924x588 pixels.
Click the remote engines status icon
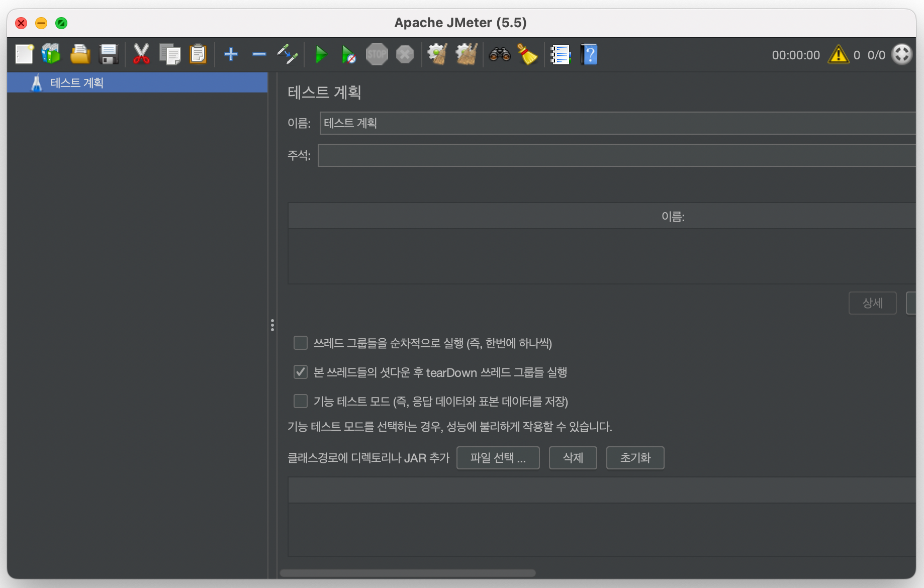[x=901, y=54]
